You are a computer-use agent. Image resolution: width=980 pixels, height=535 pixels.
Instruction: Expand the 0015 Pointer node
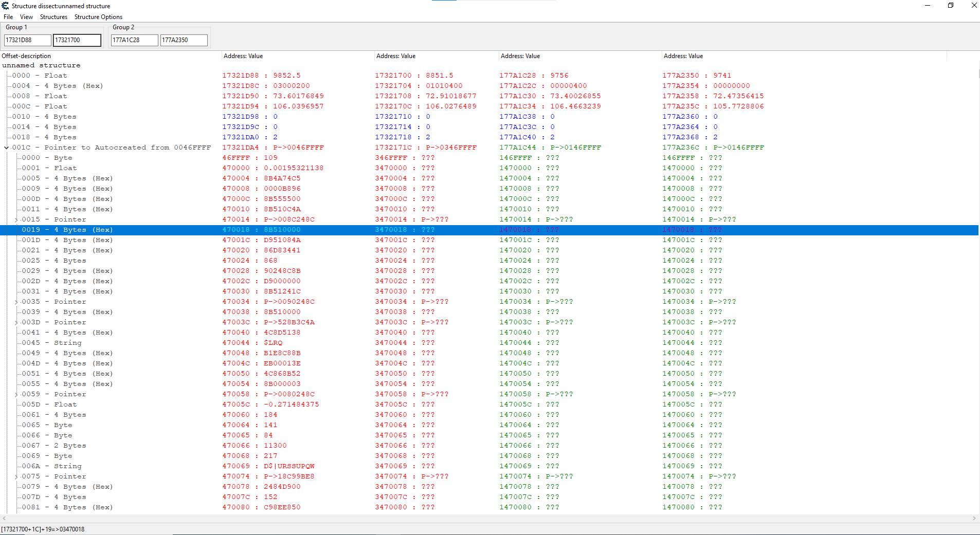[16, 220]
